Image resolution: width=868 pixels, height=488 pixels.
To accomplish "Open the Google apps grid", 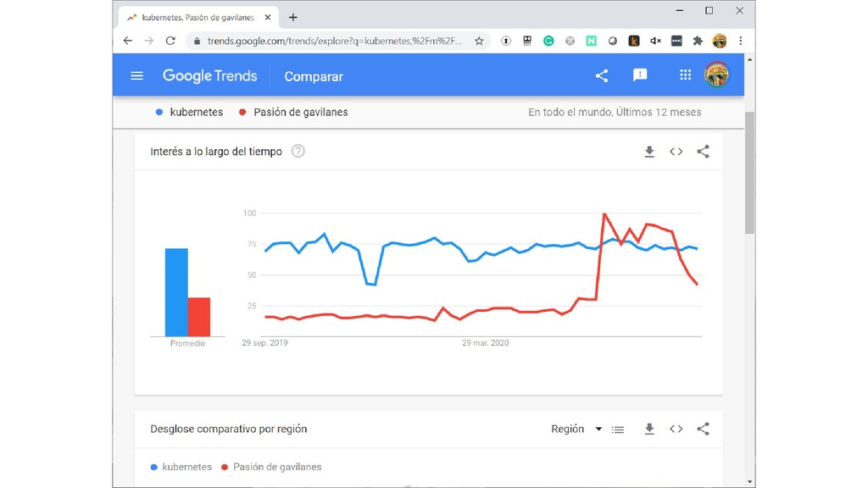I will point(686,76).
